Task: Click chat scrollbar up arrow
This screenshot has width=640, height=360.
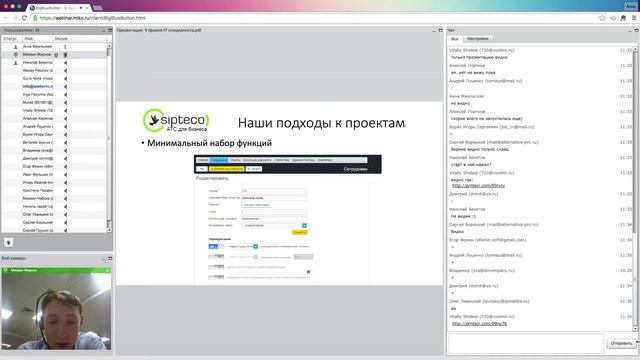Action: point(635,49)
